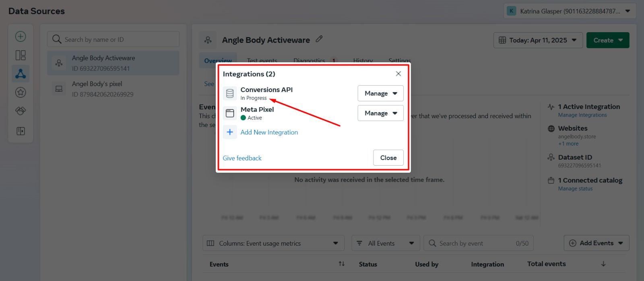Screen dimensions: 644x281
Task: Open the All Events filter dropdown
Action: pos(386,243)
